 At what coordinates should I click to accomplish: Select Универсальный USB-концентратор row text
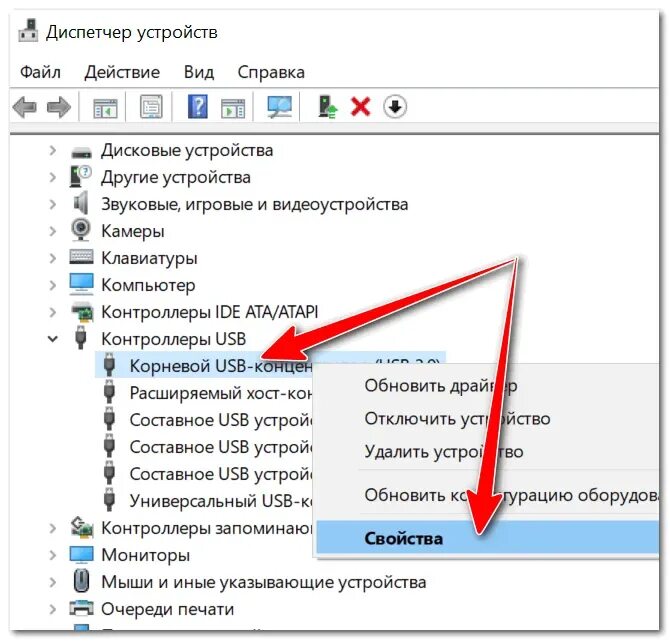(221, 500)
